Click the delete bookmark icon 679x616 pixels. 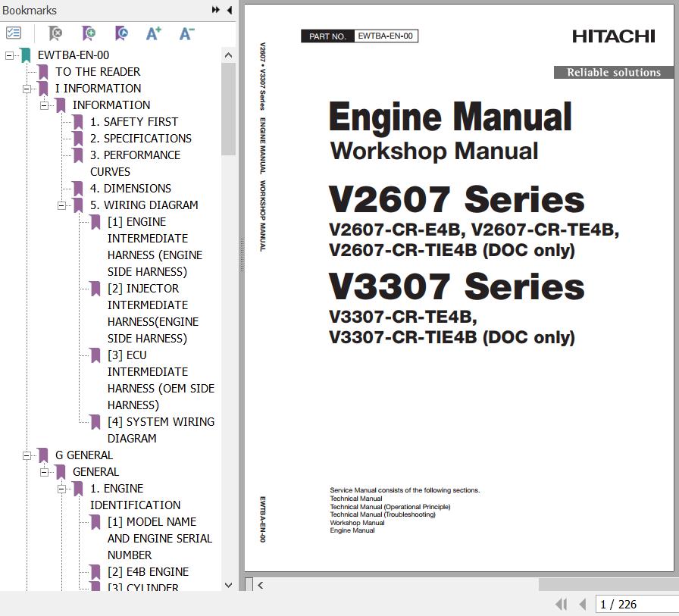(x=55, y=33)
